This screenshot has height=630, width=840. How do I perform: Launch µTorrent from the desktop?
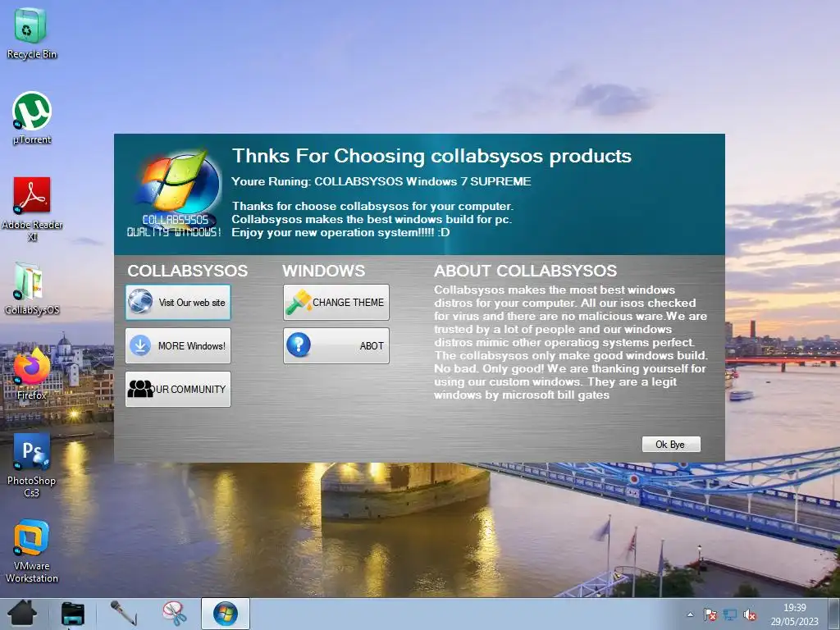pos(32,118)
